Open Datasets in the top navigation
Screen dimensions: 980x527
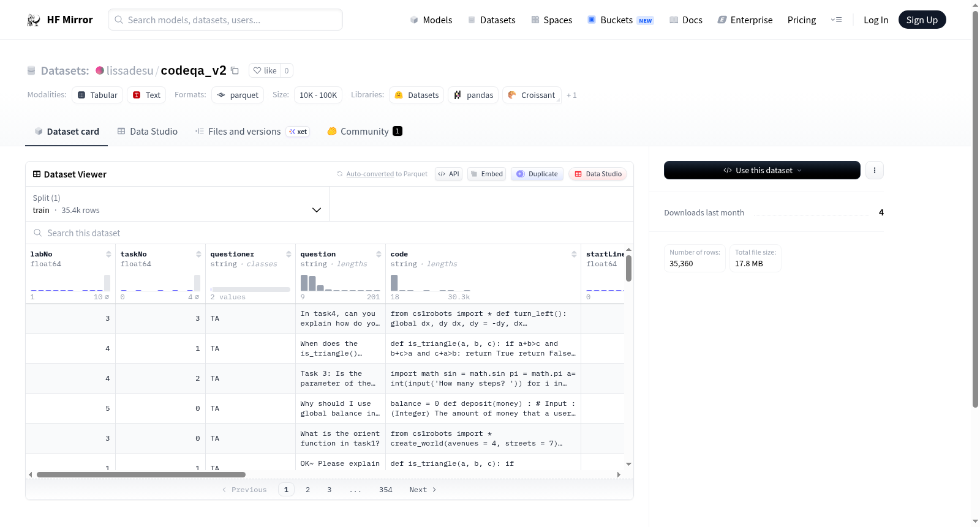pyautogui.click(x=492, y=20)
